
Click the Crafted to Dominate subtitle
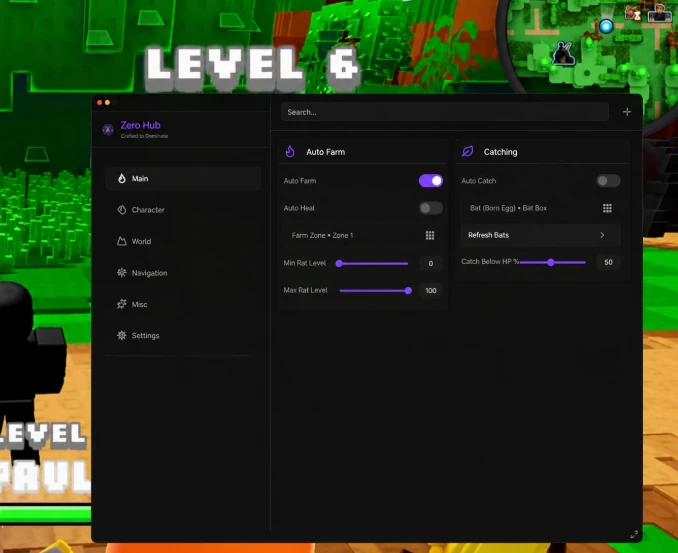(x=144, y=136)
